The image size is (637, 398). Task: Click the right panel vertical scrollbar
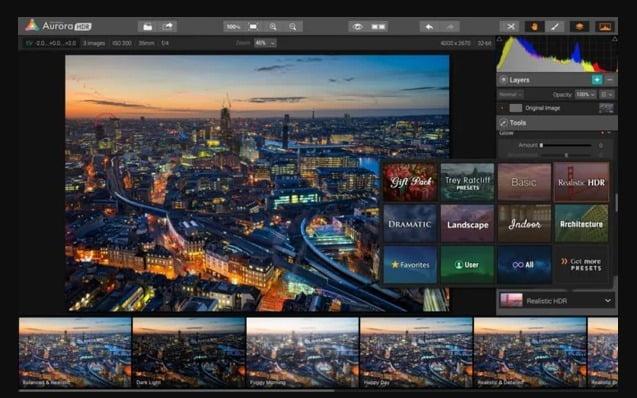[616, 202]
